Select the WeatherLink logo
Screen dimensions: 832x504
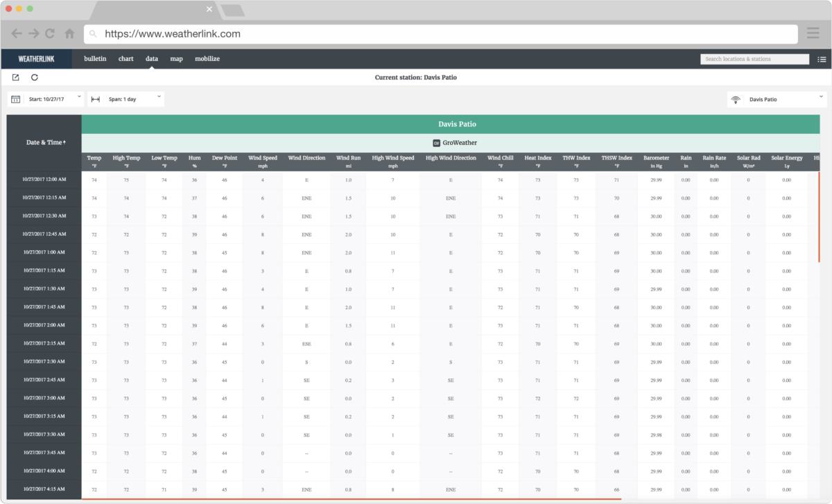pyautogui.click(x=35, y=58)
